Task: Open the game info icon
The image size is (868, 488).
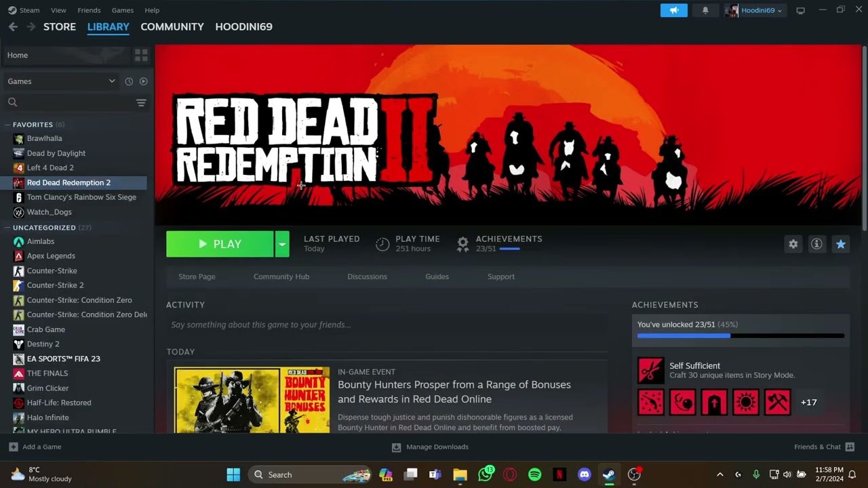Action: point(816,244)
